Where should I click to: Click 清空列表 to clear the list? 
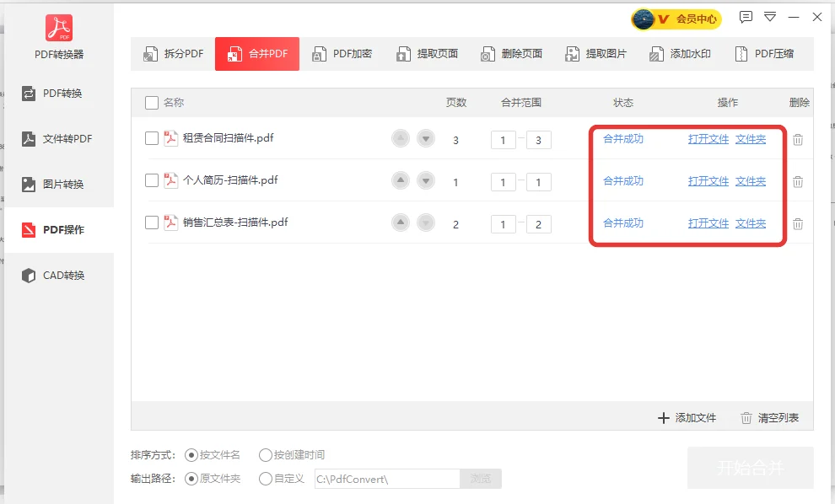pyautogui.click(x=769, y=418)
